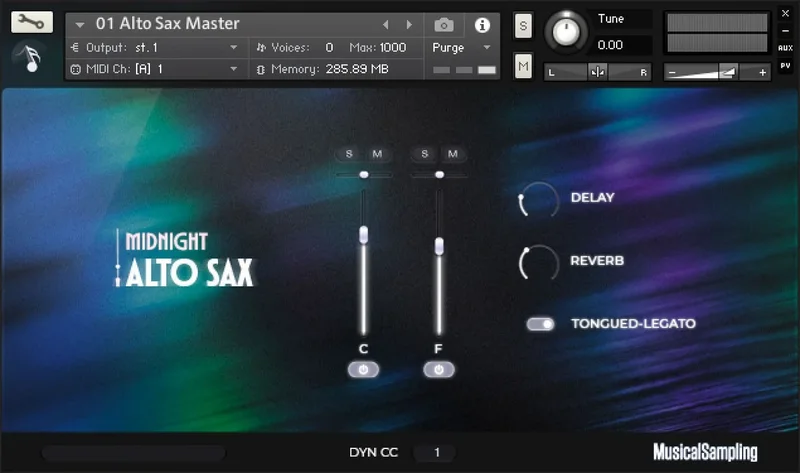Click the dark status bar at bottom left
Image resolution: width=800 pixels, height=473 pixels.
pos(134,453)
